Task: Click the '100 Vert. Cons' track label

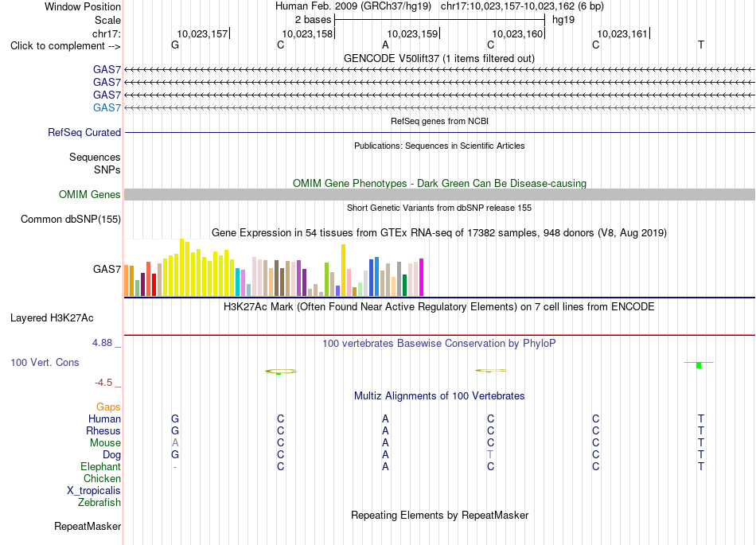Action: click(x=45, y=362)
